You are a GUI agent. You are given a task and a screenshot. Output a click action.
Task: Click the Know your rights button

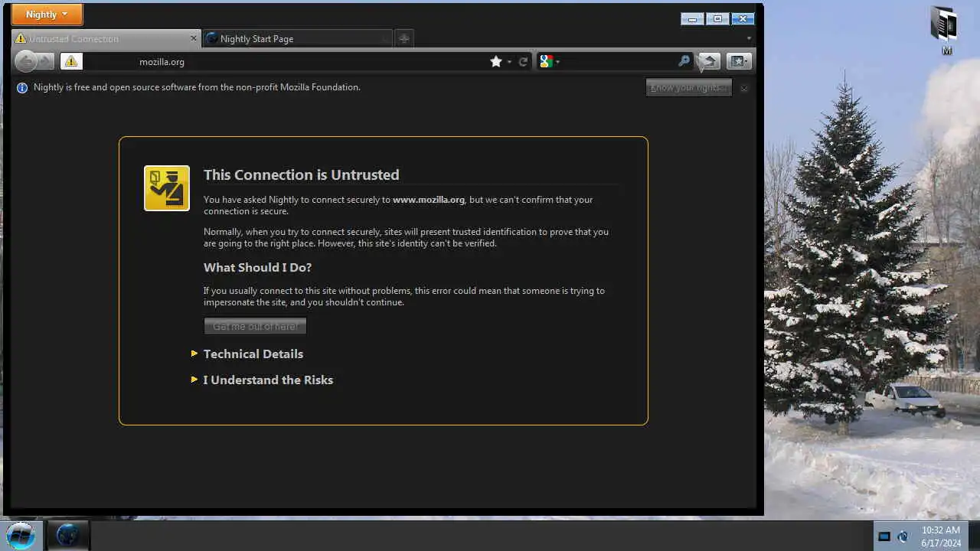pos(688,87)
